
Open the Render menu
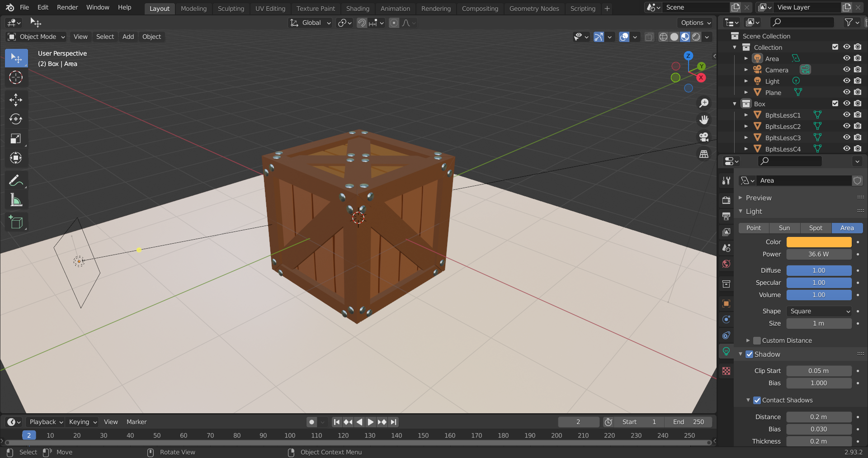67,7
